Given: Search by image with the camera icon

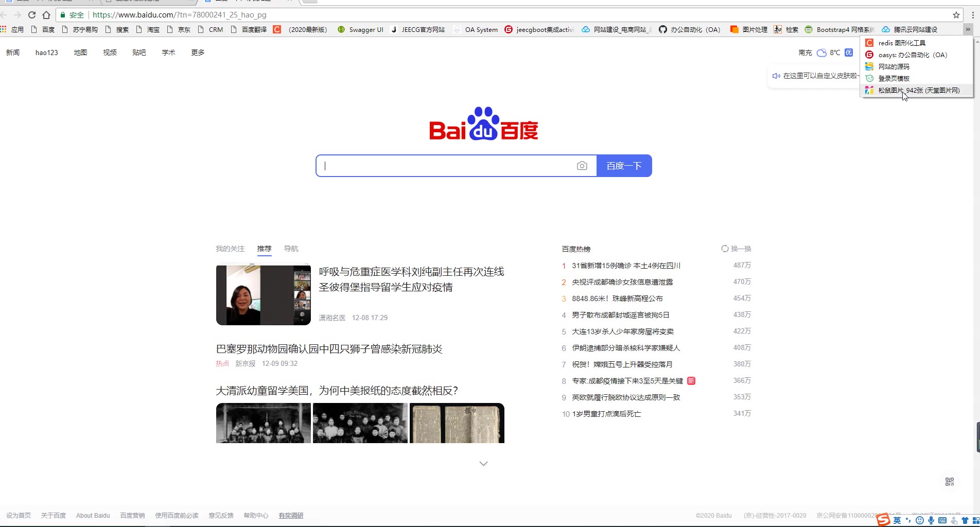Looking at the screenshot, I should click(582, 166).
